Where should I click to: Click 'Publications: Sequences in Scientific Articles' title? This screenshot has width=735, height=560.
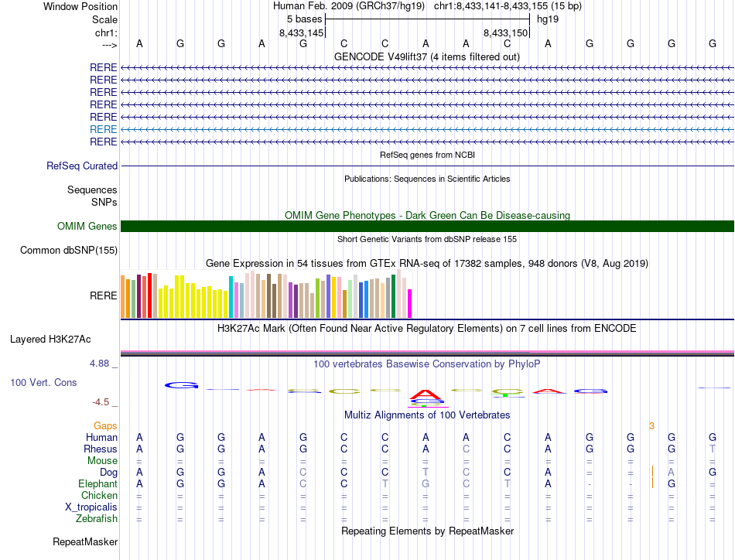click(x=427, y=179)
